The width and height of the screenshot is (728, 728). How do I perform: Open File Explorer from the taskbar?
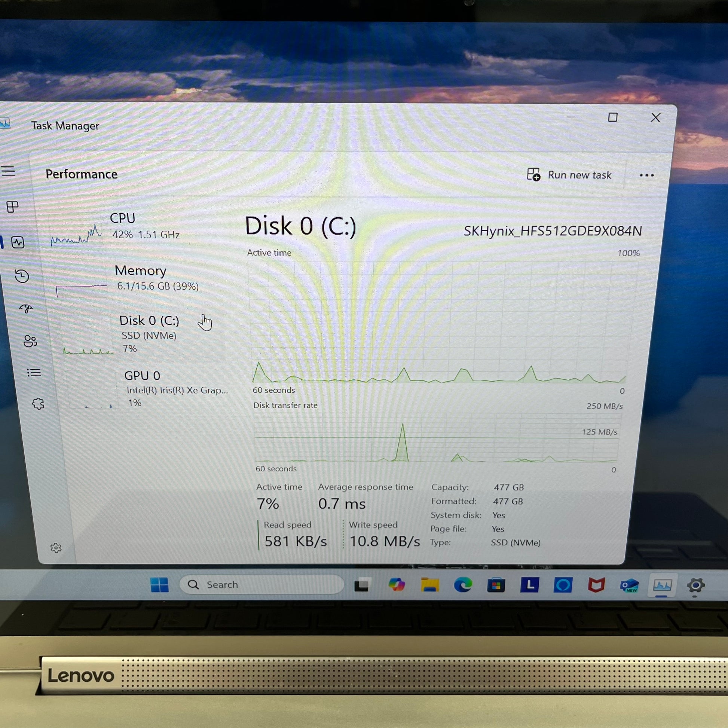[x=429, y=585]
